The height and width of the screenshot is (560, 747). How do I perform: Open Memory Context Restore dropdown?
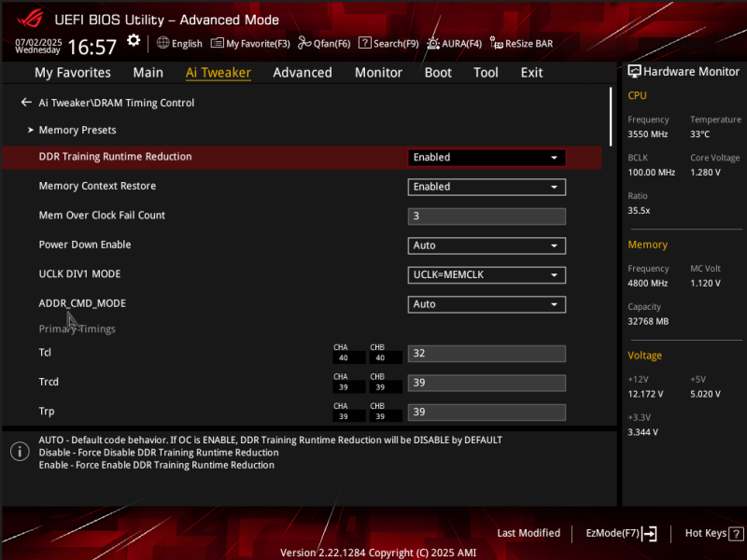tap(486, 188)
